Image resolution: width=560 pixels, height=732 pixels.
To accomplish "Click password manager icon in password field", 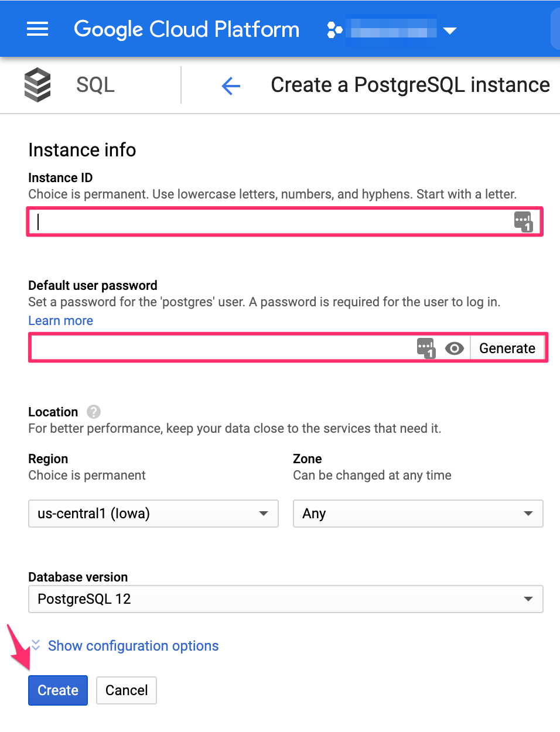I will point(426,348).
